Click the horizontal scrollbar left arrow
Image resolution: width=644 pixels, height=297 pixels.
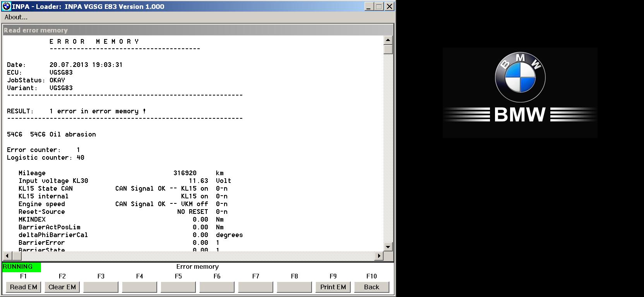pos(7,256)
